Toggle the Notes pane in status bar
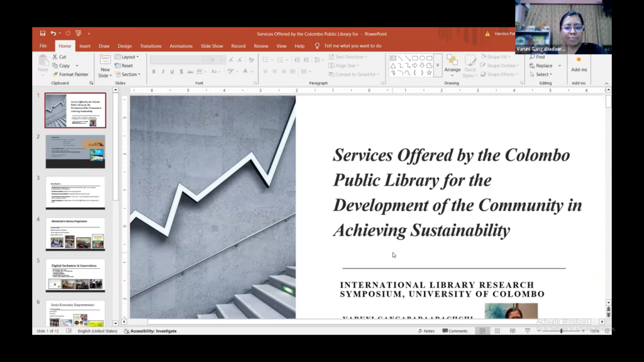The width and height of the screenshot is (644, 362). tap(426, 331)
